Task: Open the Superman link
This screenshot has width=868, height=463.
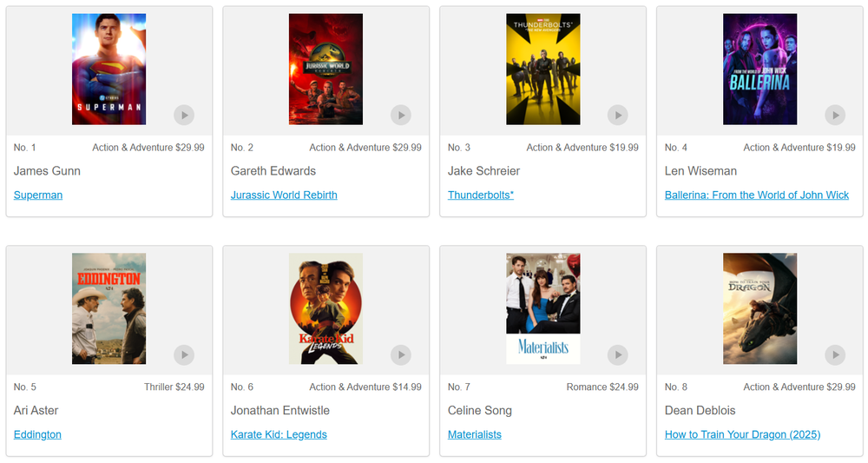Action: coord(38,195)
